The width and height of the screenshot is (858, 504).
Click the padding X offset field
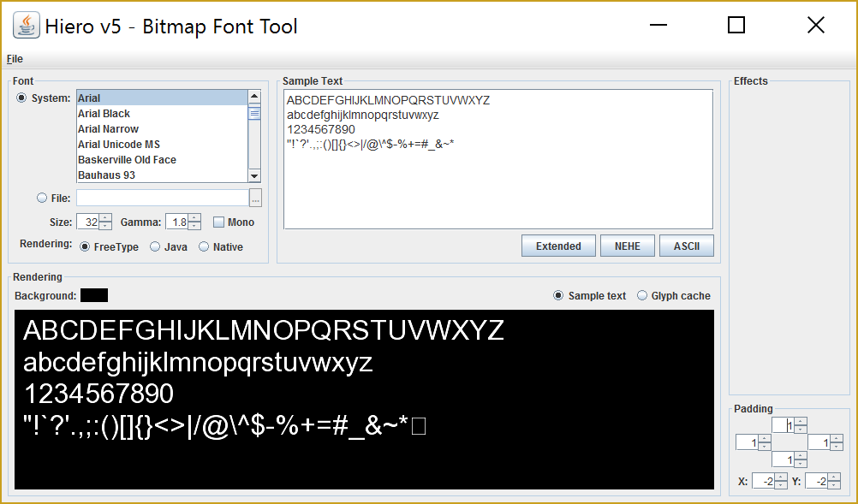(763, 481)
